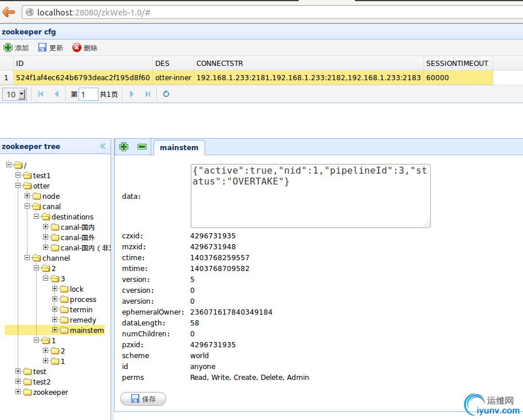The image size is (523, 420).
Task: Select the lock node in tree
Action: click(x=77, y=289)
